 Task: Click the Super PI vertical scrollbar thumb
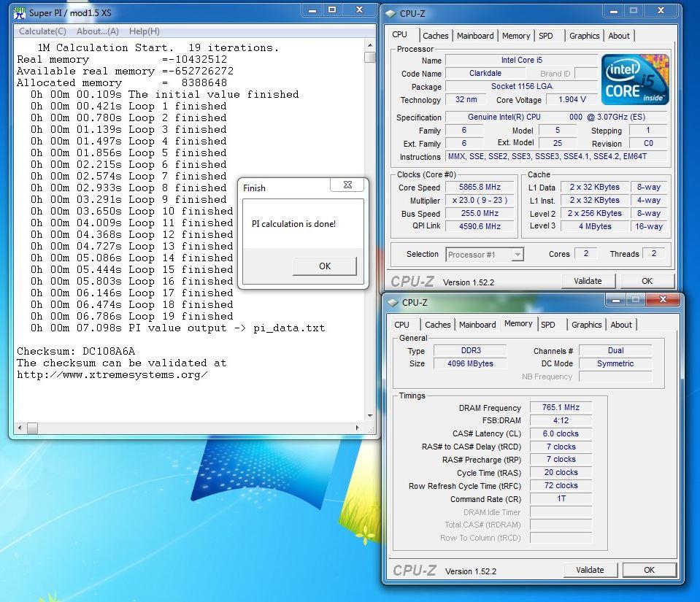369,57
